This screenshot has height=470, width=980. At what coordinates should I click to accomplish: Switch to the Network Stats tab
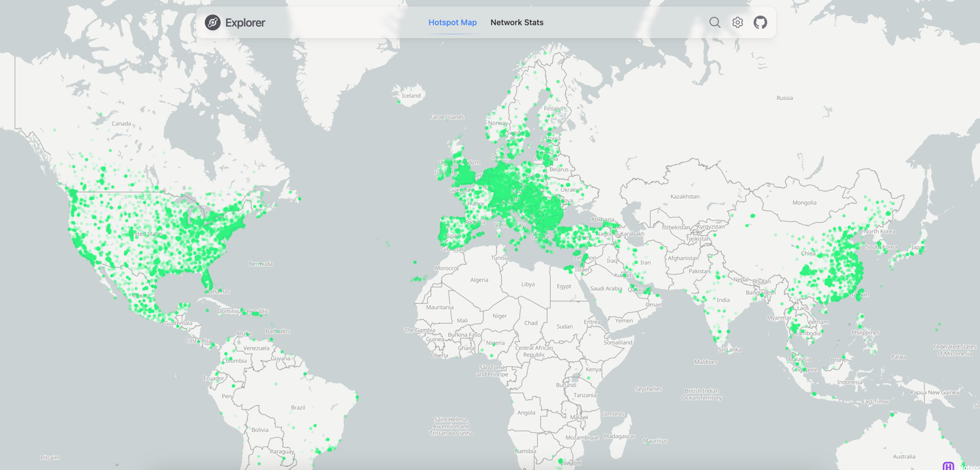tap(517, 22)
